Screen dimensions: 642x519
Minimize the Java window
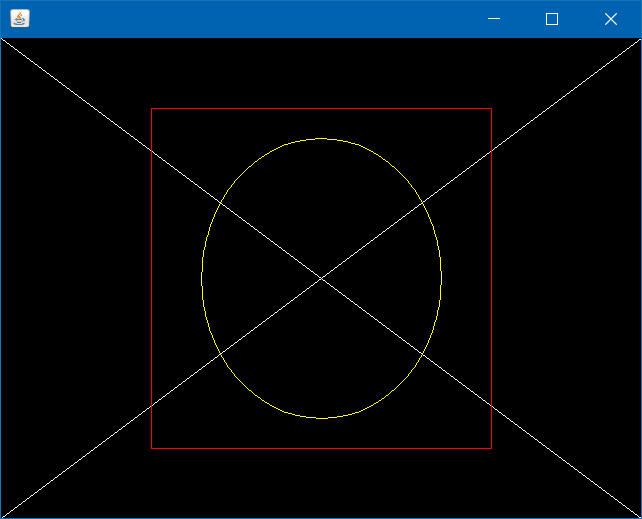click(493, 19)
